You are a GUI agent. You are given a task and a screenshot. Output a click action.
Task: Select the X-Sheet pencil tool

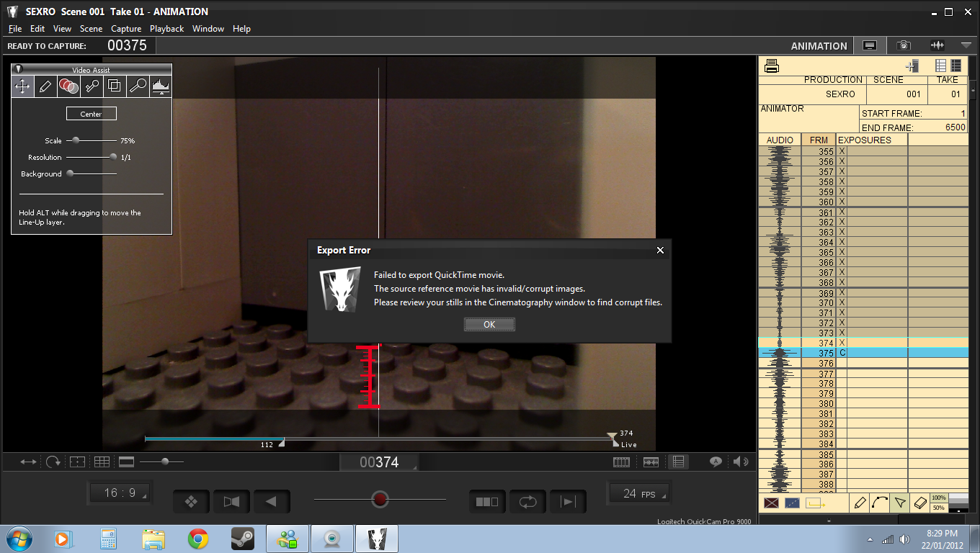pyautogui.click(x=859, y=503)
